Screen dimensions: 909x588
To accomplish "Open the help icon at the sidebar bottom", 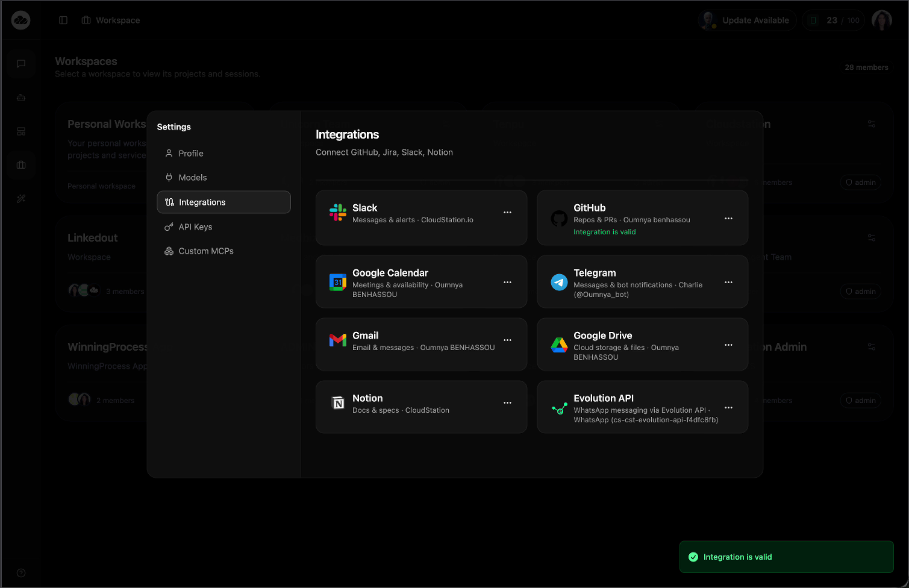I will [x=21, y=573].
